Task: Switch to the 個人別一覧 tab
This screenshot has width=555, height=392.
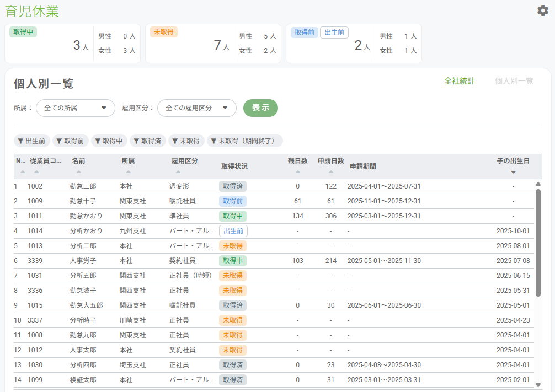Action: 514,81
